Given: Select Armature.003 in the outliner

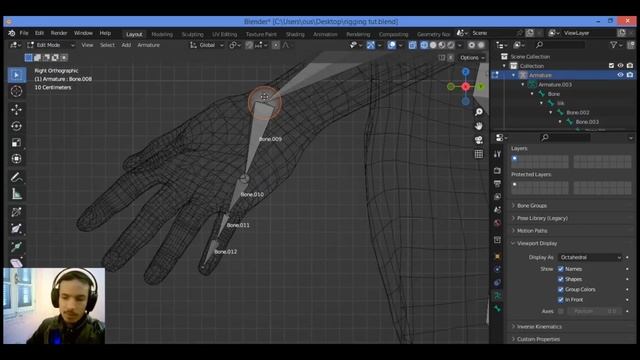Looking at the screenshot, I should (x=555, y=84).
